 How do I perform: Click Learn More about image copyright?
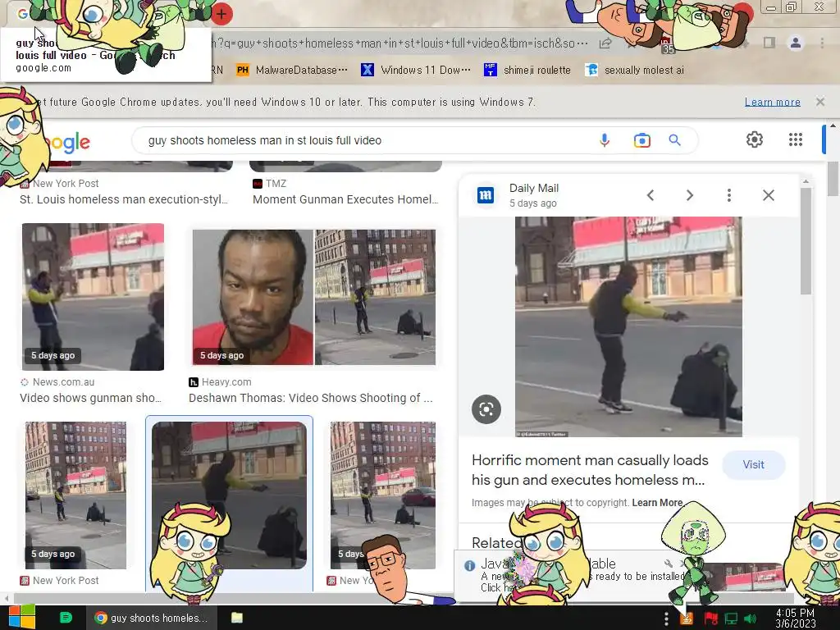coord(657,503)
